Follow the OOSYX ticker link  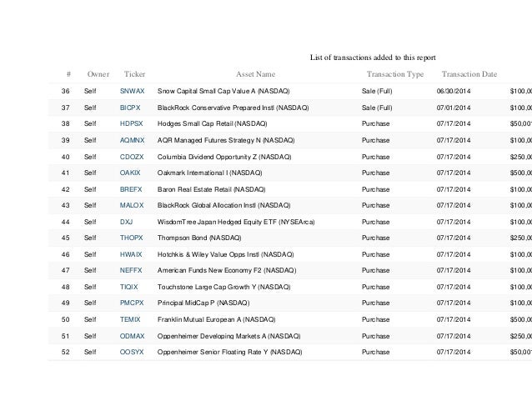[132, 352]
